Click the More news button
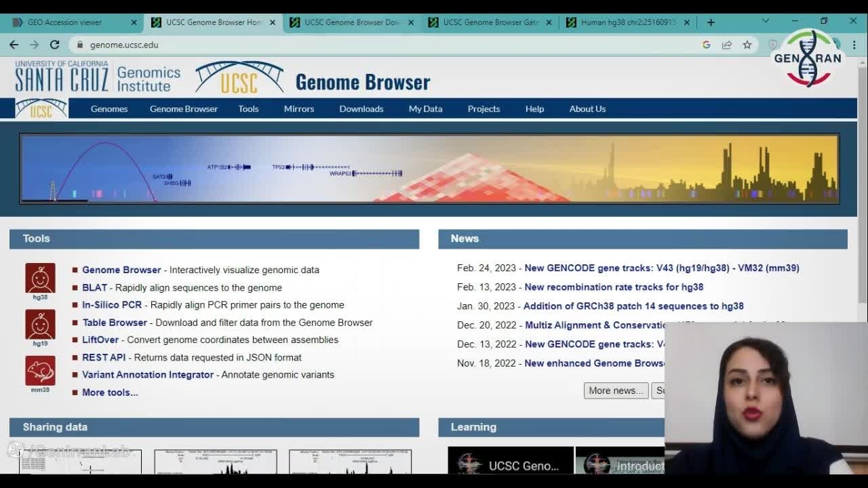Viewport: 868px width, 488px height. [616, 390]
